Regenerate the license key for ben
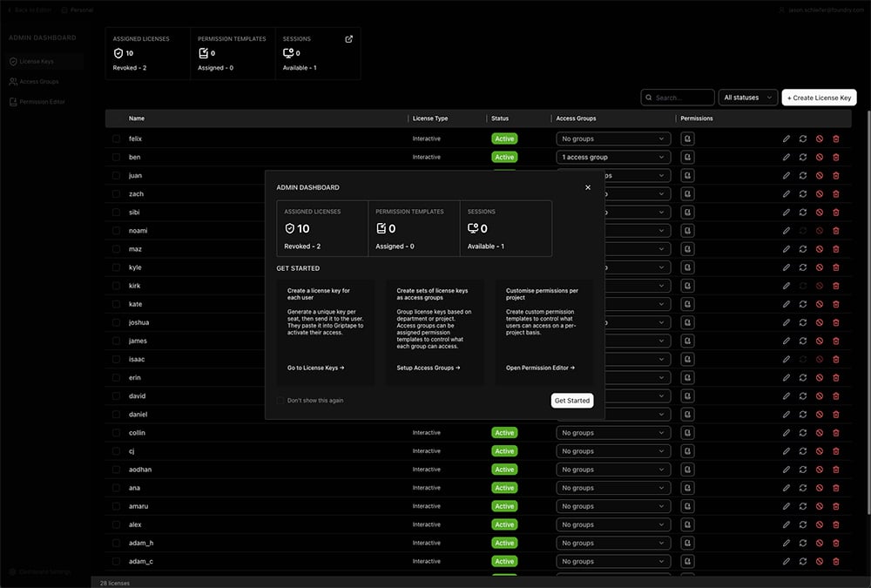 803,158
